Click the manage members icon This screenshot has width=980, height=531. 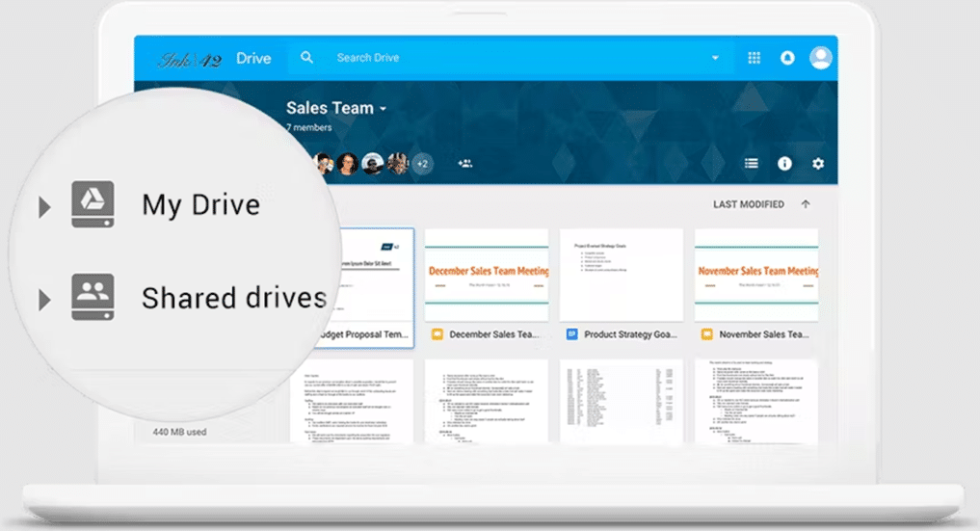[465, 164]
